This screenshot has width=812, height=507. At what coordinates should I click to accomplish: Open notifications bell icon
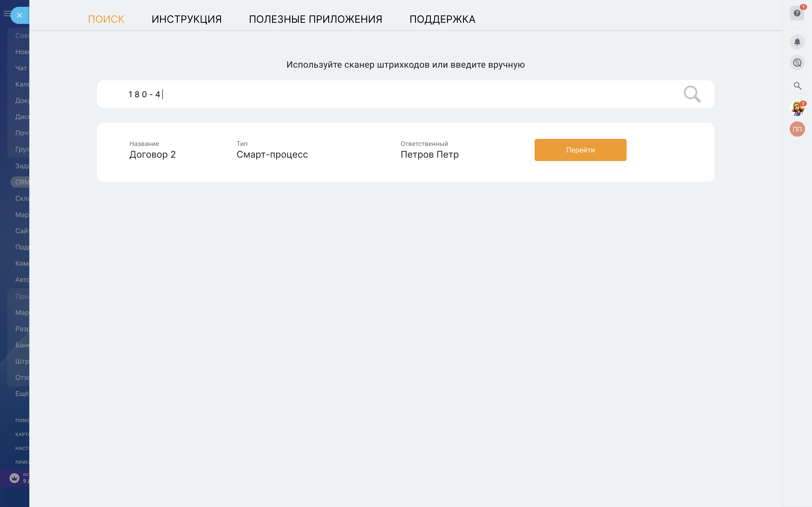tap(797, 42)
